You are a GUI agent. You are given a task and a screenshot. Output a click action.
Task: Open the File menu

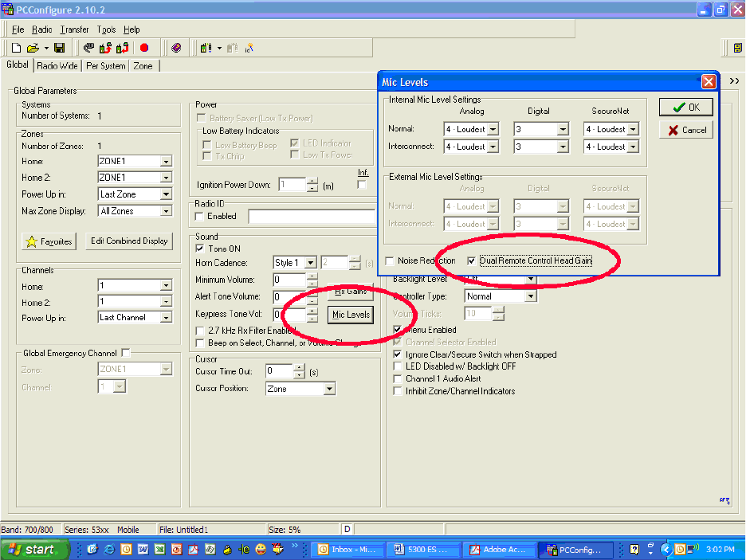[x=18, y=29]
